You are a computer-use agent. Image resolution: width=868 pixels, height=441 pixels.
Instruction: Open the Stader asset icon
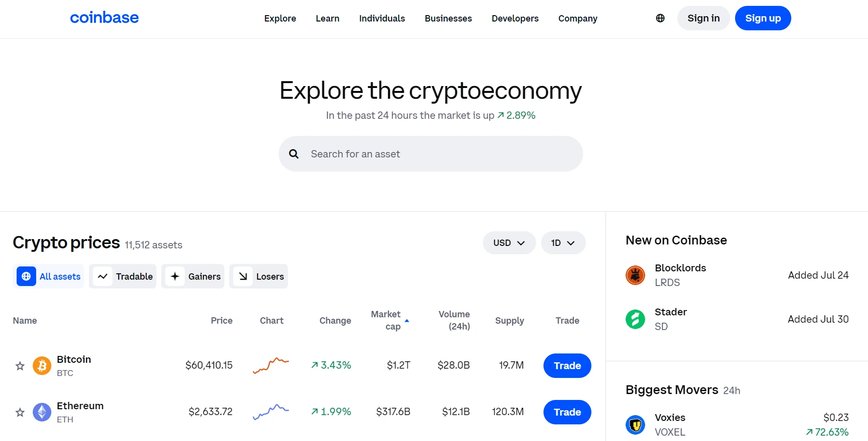point(635,319)
